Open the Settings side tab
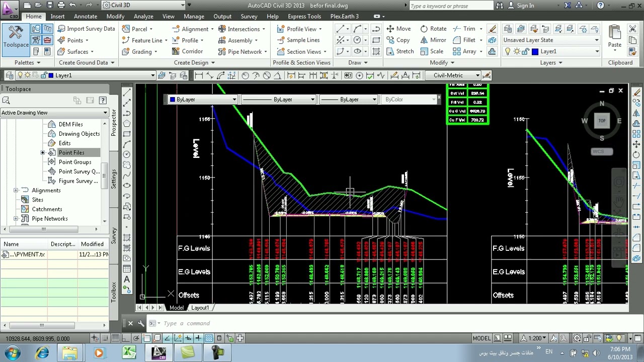 [114, 178]
